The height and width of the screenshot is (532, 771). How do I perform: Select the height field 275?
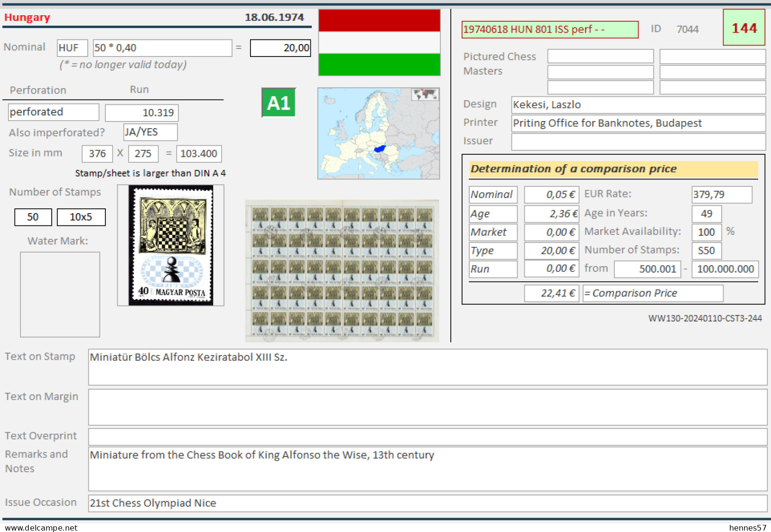pos(143,154)
